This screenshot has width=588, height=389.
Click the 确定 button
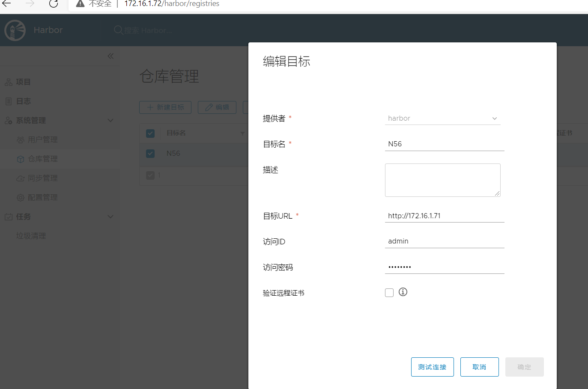(x=525, y=367)
